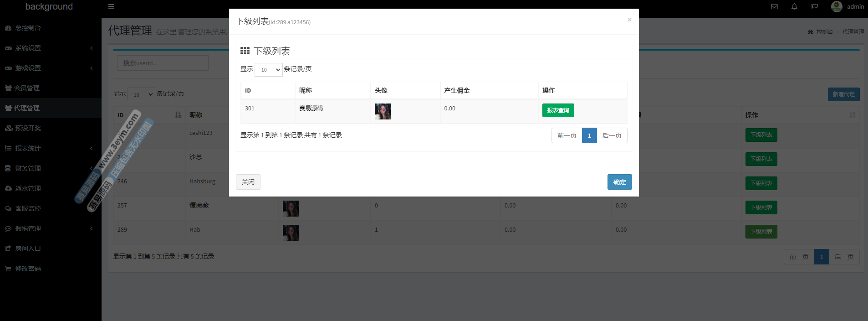Click the admin user avatar
The width and height of the screenshot is (868, 321).
(837, 6)
